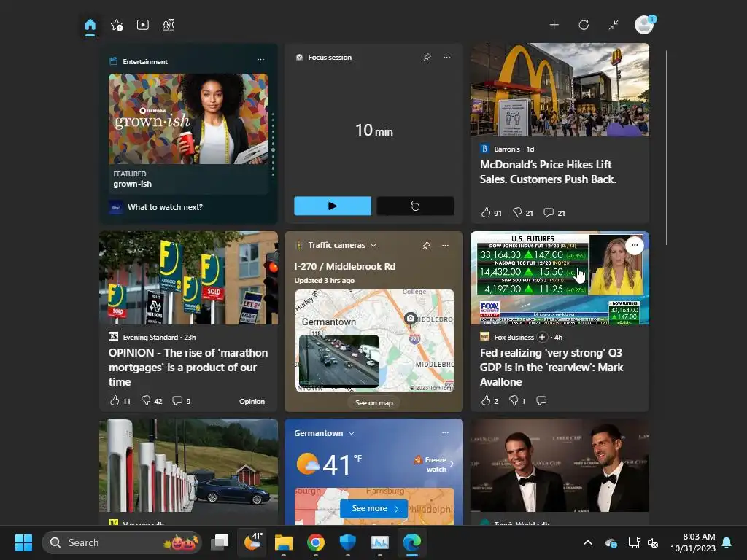The height and width of the screenshot is (560, 747).
Task: Click See more on weather widget
Action: point(374,508)
